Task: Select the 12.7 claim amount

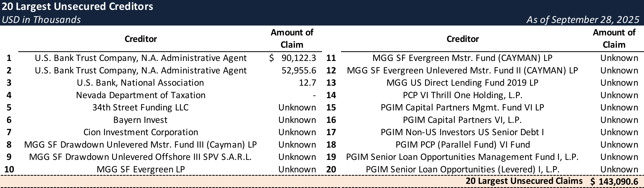Action: [x=307, y=83]
